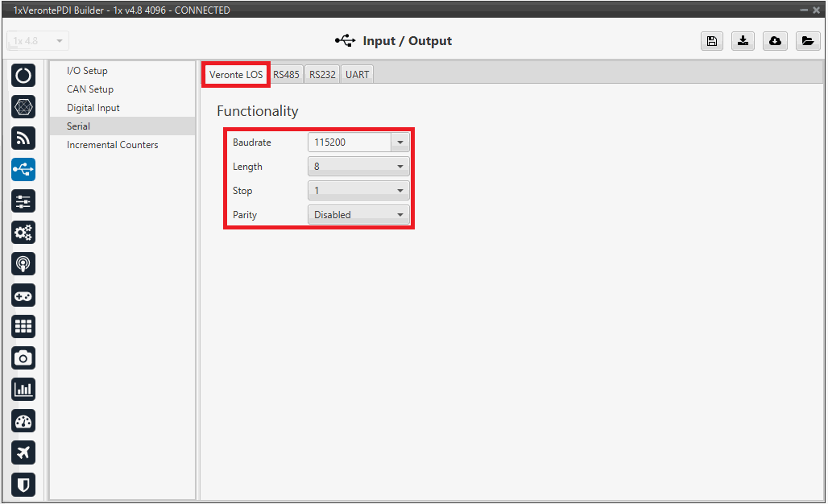
Task: Minimize the 1xVerontePDI Builder window
Action: [x=804, y=10]
